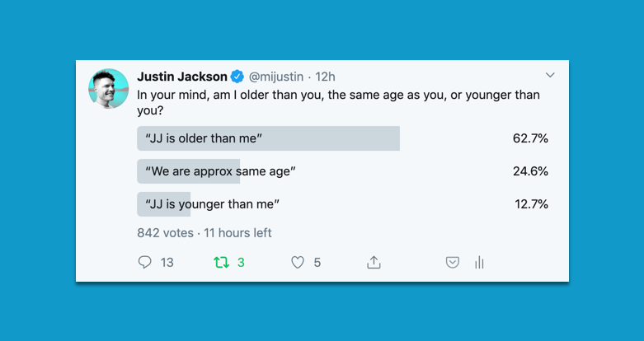The image size is (644, 341).
Task: Click the like count number 5
Action: click(317, 263)
